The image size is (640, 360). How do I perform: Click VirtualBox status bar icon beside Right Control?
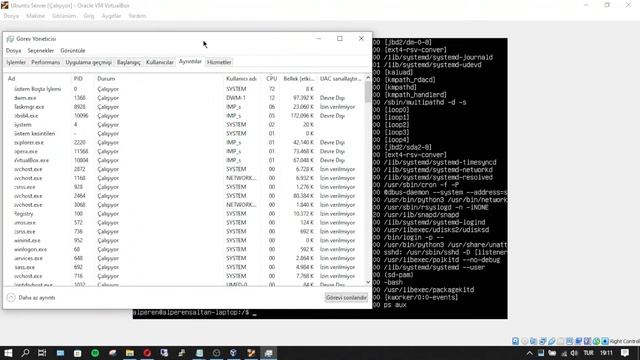coord(605,341)
